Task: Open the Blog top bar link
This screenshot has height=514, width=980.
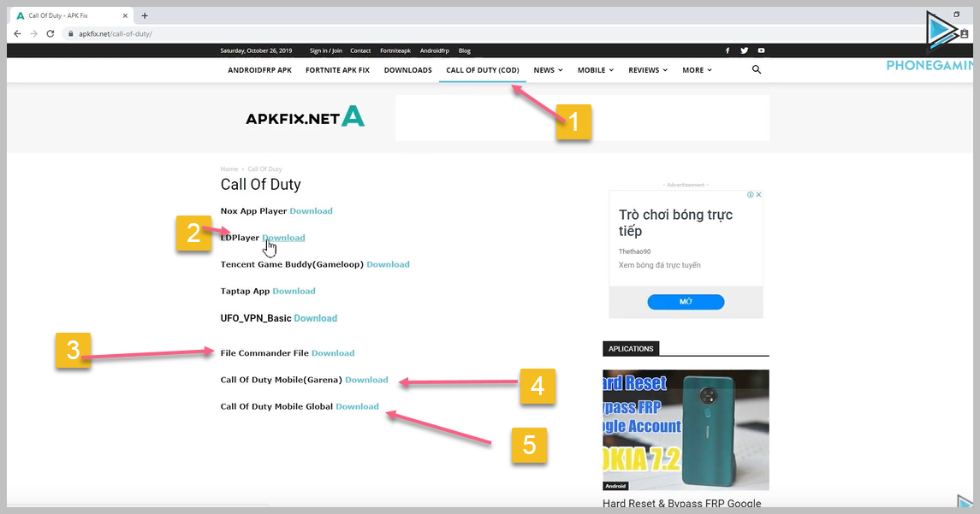Action: point(465,50)
